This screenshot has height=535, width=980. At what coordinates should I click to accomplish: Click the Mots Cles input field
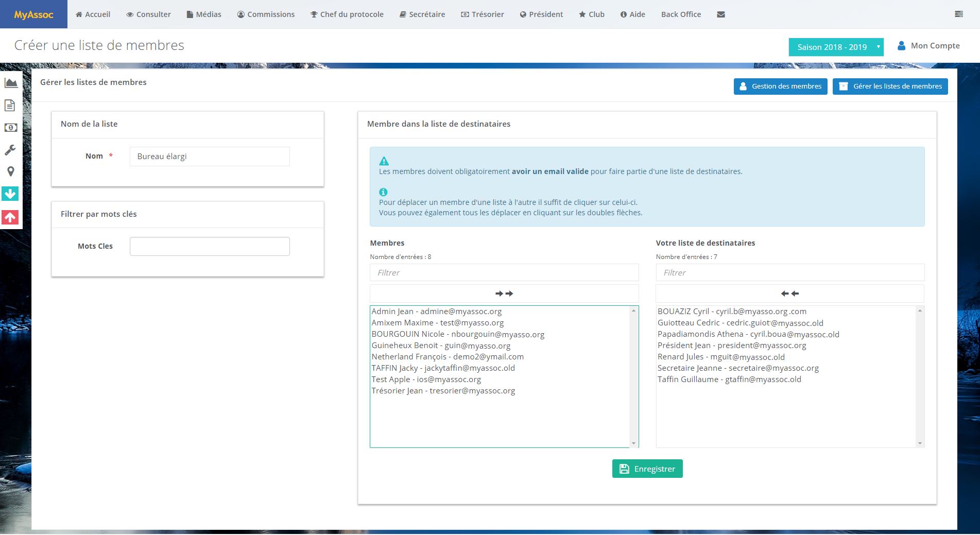(x=210, y=246)
